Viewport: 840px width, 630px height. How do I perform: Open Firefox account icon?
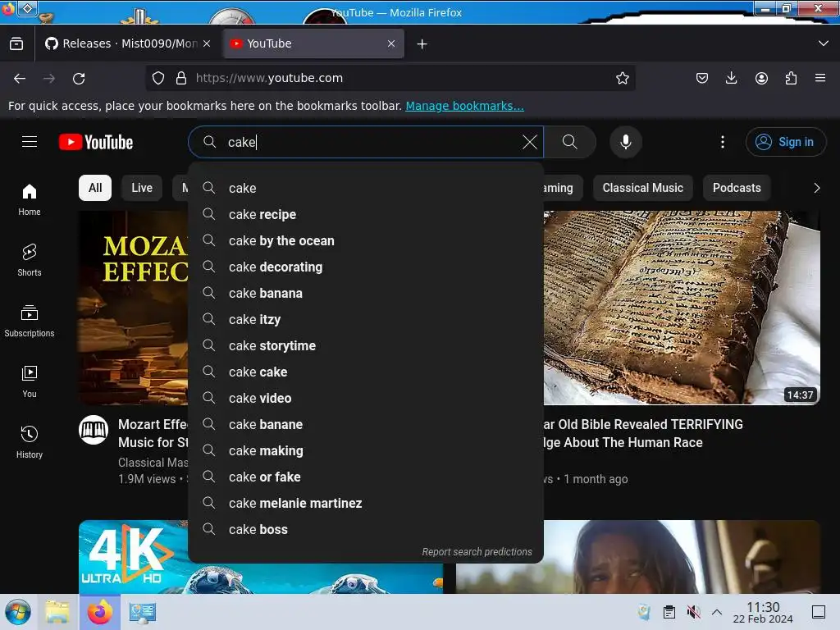761,78
